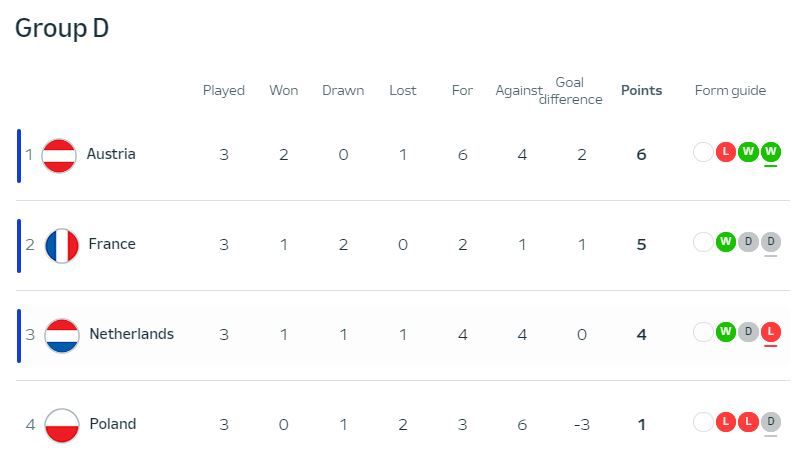Open the Austria team link
Screen dimensions: 796x467
click(x=111, y=154)
